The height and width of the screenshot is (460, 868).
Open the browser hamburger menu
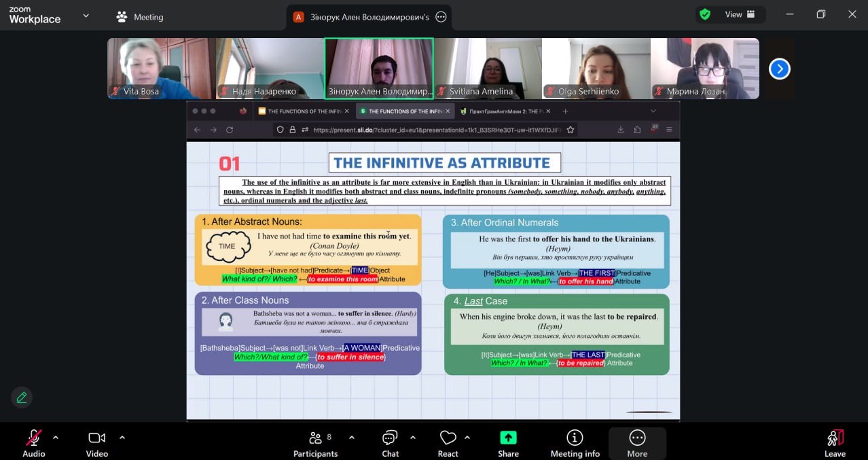669,130
